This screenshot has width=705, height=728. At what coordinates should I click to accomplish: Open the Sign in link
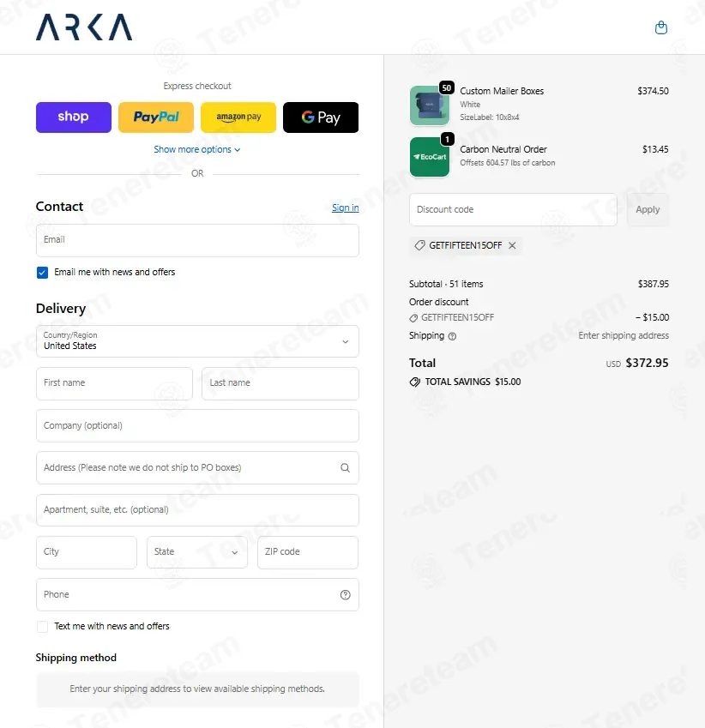tap(345, 208)
